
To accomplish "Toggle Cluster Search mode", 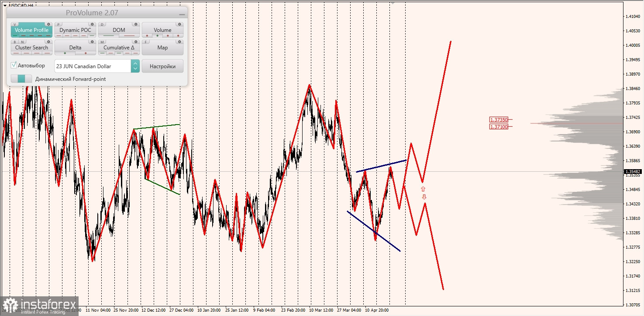I will [31, 48].
